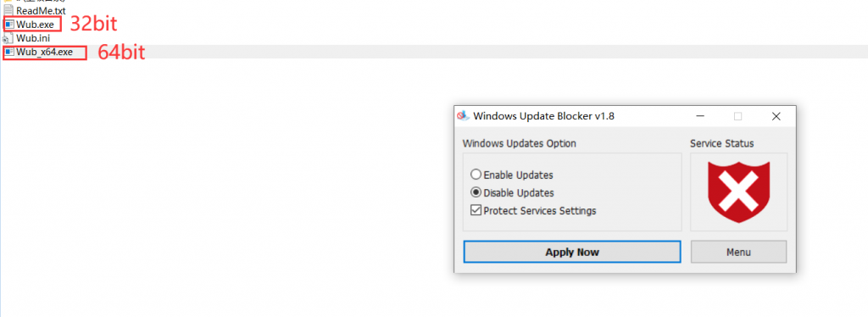Select the Wub.ini file name
This screenshot has width=868, height=317.
pyautogui.click(x=33, y=38)
